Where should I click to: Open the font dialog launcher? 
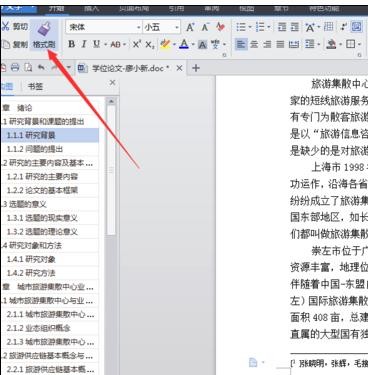tap(225, 55)
